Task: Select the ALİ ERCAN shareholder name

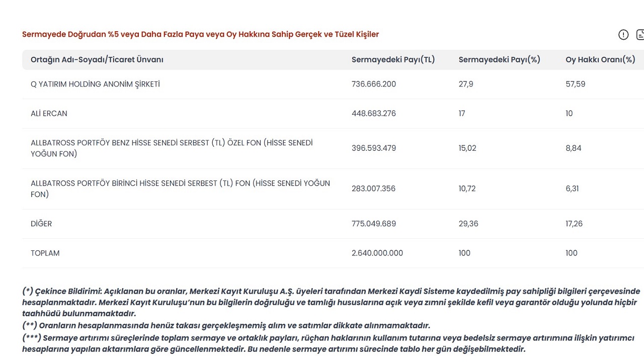Action: pyautogui.click(x=49, y=113)
